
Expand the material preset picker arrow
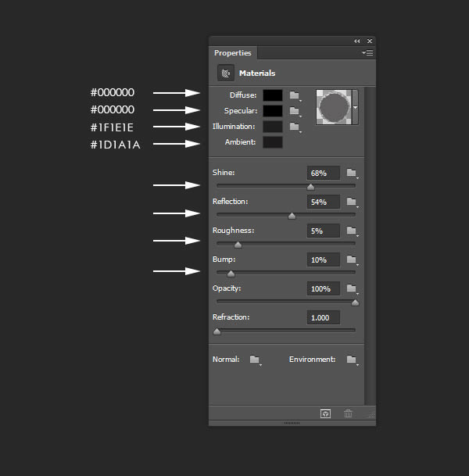(355, 107)
